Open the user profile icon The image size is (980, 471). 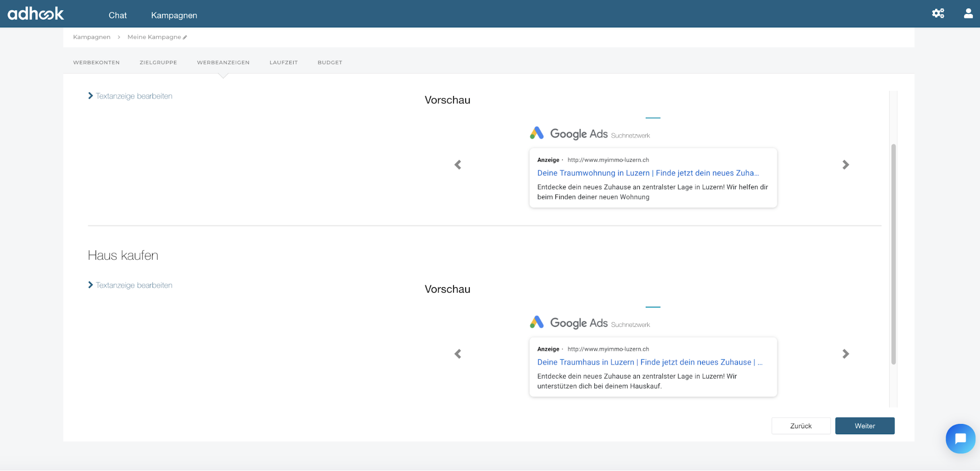pos(968,13)
